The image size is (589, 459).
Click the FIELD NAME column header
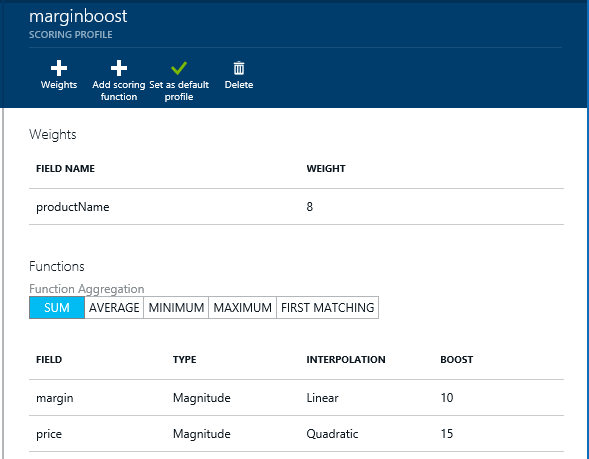tap(65, 168)
